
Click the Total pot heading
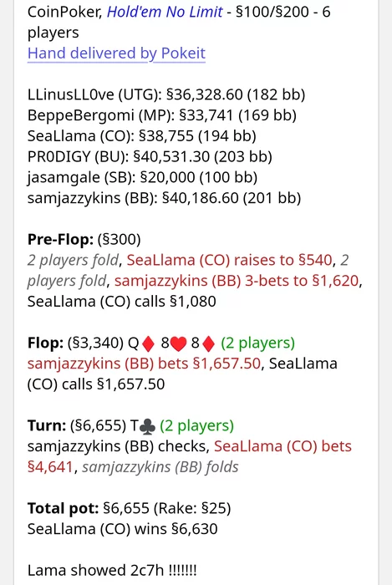[64, 508]
